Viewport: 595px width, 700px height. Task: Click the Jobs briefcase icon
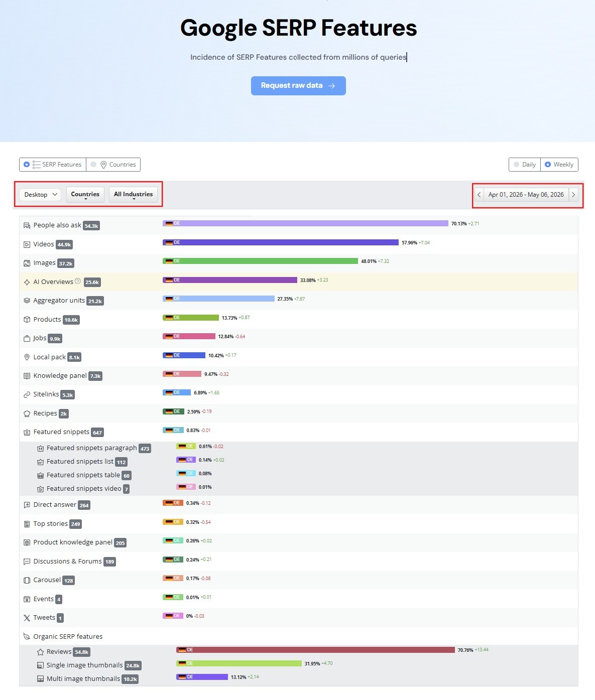coord(27,339)
